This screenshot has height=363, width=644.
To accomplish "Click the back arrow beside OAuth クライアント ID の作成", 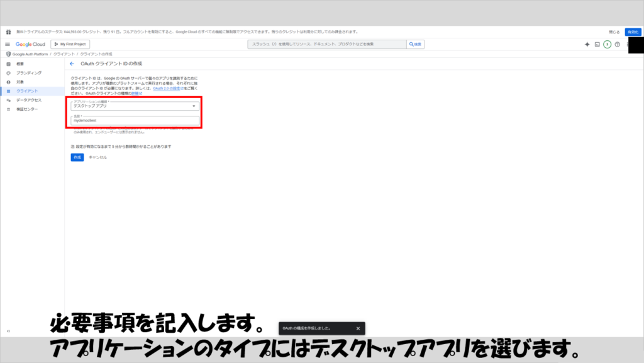I will (x=72, y=64).
